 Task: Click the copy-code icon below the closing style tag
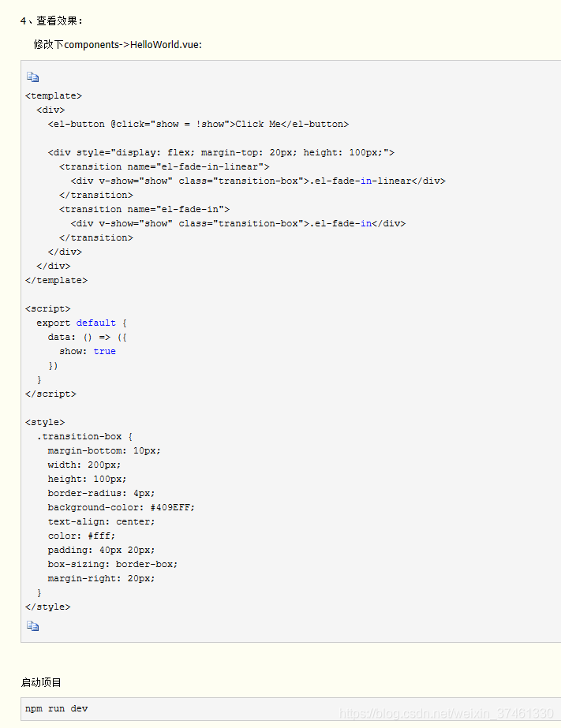point(32,625)
